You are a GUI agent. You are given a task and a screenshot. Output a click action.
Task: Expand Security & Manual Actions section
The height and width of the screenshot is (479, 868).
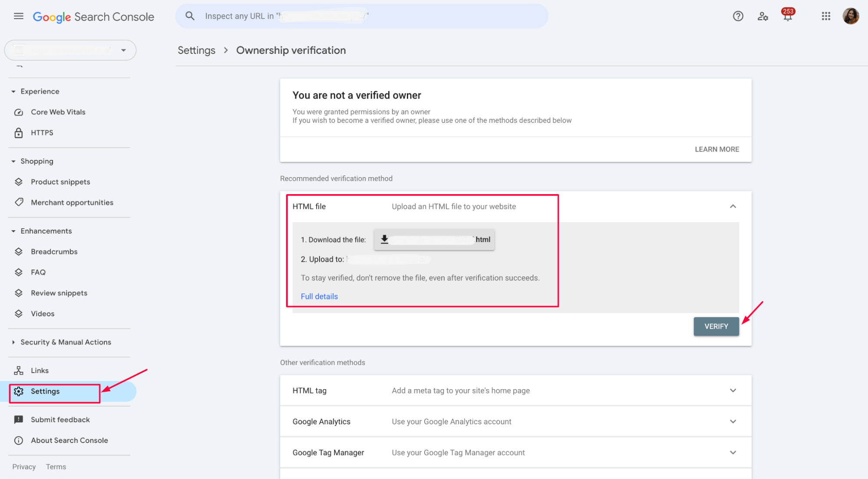pos(13,342)
